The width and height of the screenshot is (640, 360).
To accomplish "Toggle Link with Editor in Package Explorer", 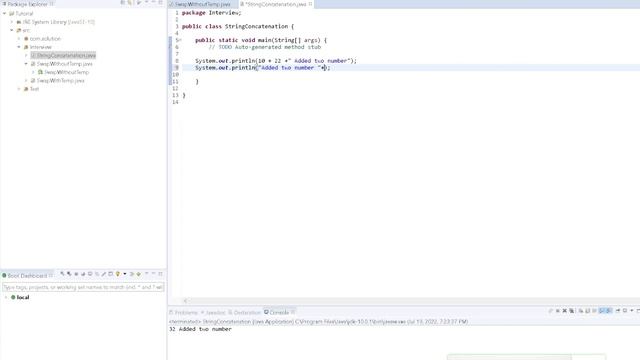I will tap(130, 3).
